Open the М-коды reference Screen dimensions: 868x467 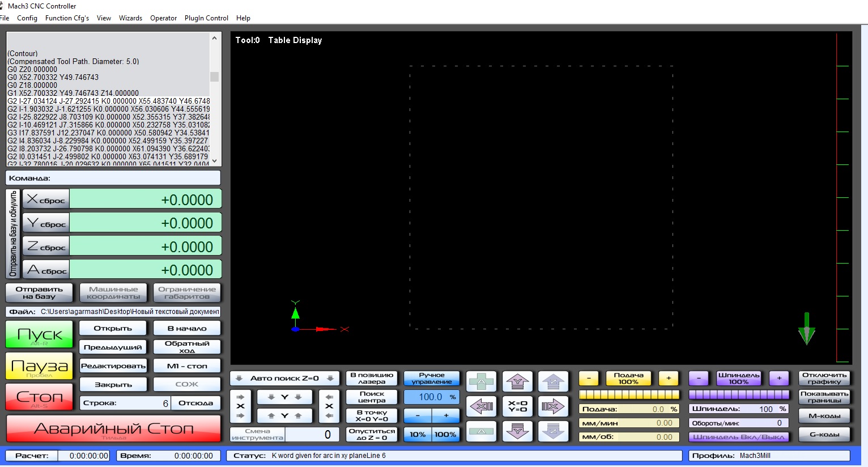coord(824,415)
